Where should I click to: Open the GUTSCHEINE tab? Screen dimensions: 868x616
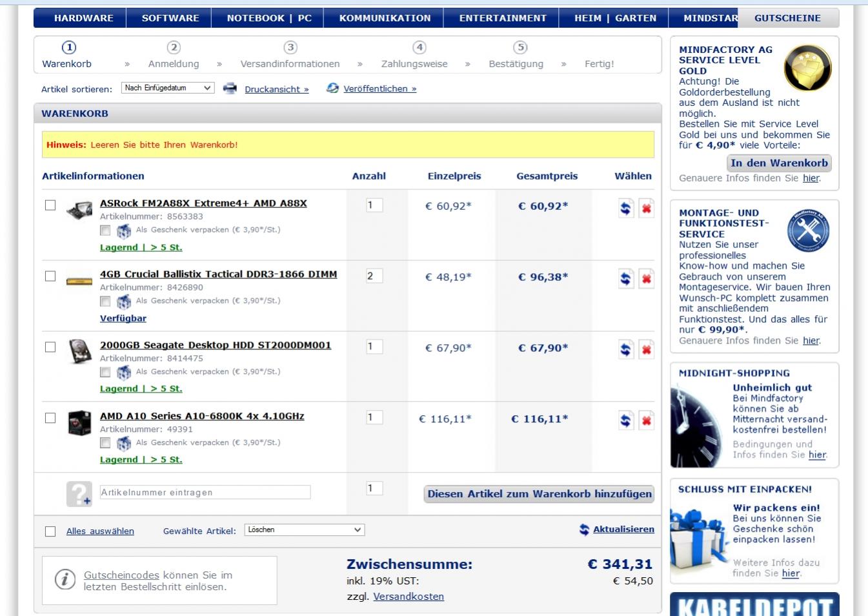click(787, 18)
